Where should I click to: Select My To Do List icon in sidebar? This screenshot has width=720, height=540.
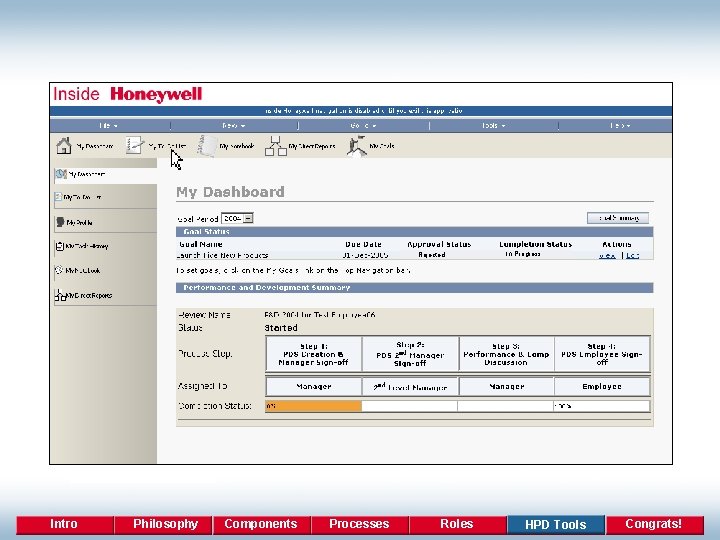58,197
